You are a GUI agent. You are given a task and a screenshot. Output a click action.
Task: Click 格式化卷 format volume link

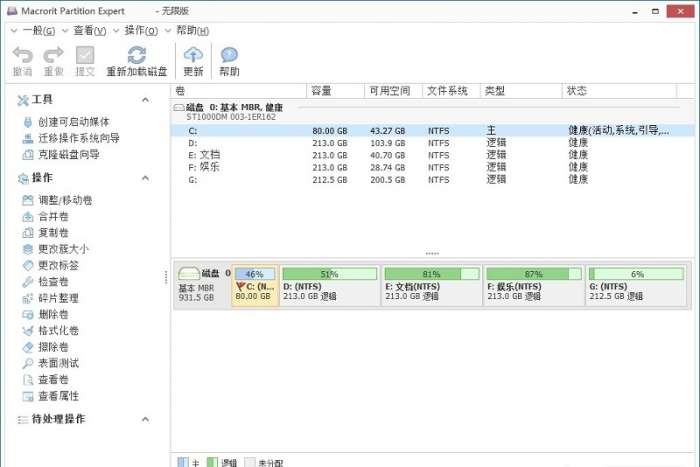tap(58, 331)
